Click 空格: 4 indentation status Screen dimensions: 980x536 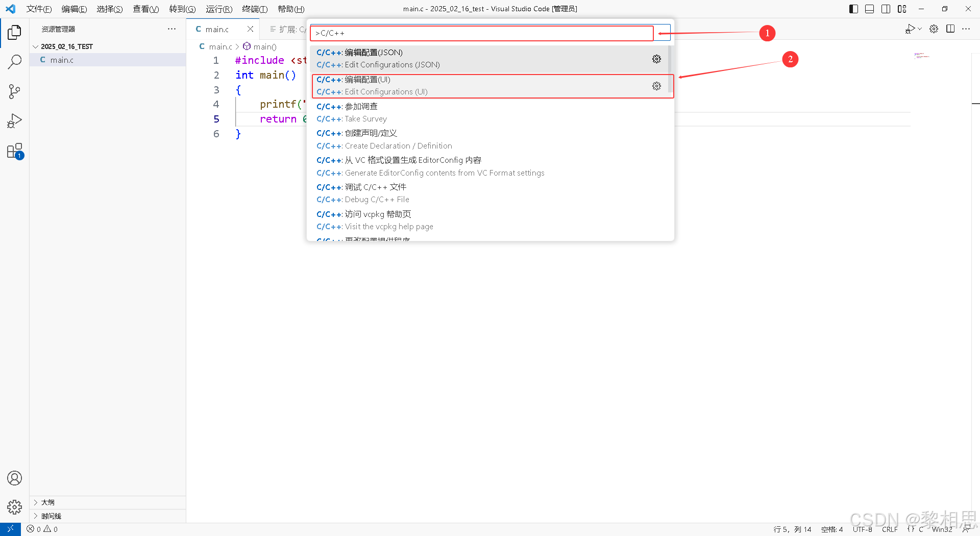coord(832,529)
